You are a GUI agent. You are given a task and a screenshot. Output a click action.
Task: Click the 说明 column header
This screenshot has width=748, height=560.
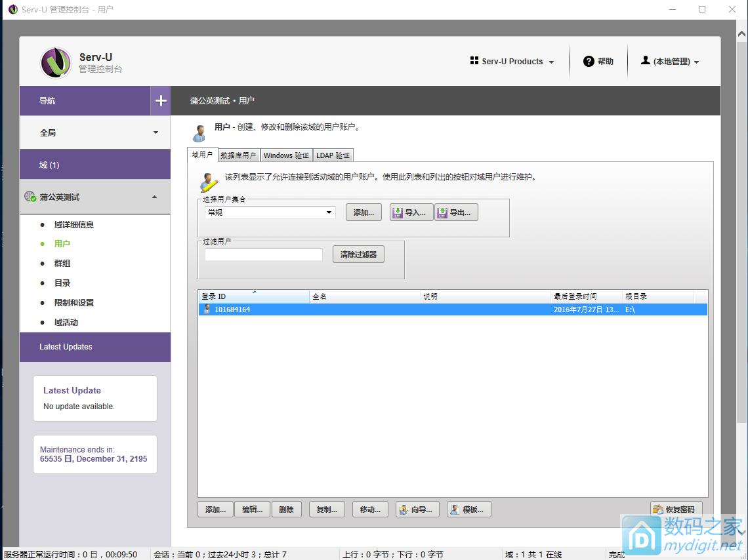point(485,296)
